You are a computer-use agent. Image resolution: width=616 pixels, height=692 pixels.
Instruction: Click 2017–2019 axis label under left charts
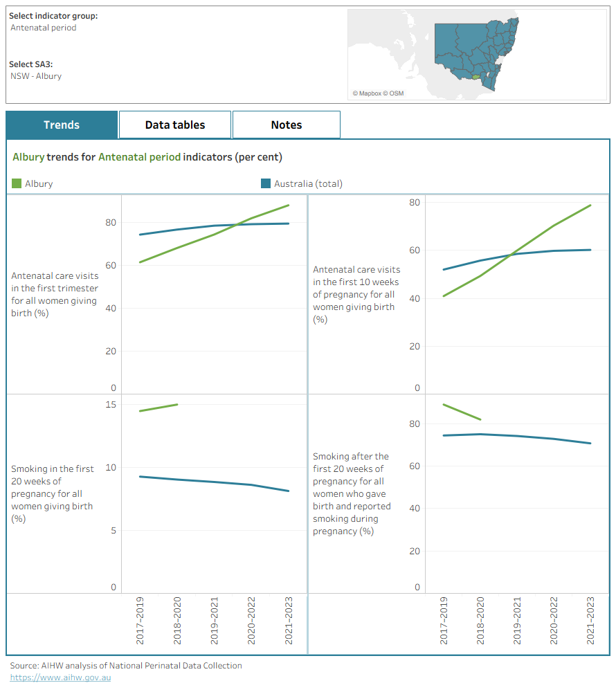(140, 621)
